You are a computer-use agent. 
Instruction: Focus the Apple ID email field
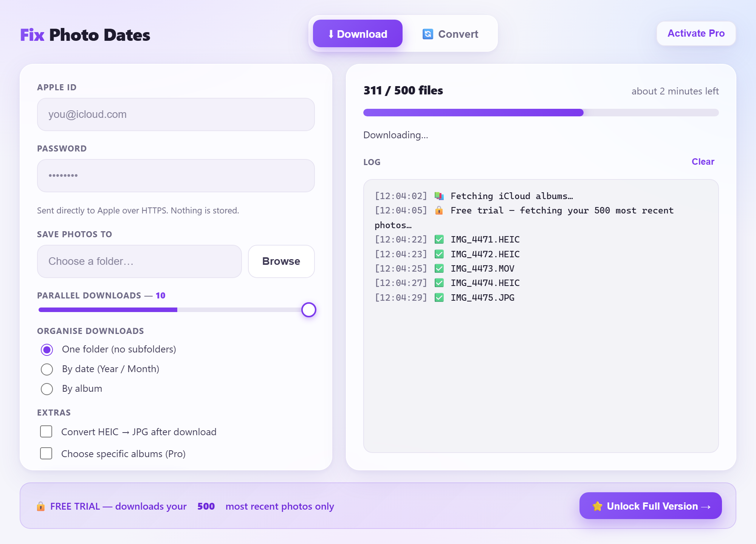(x=176, y=114)
